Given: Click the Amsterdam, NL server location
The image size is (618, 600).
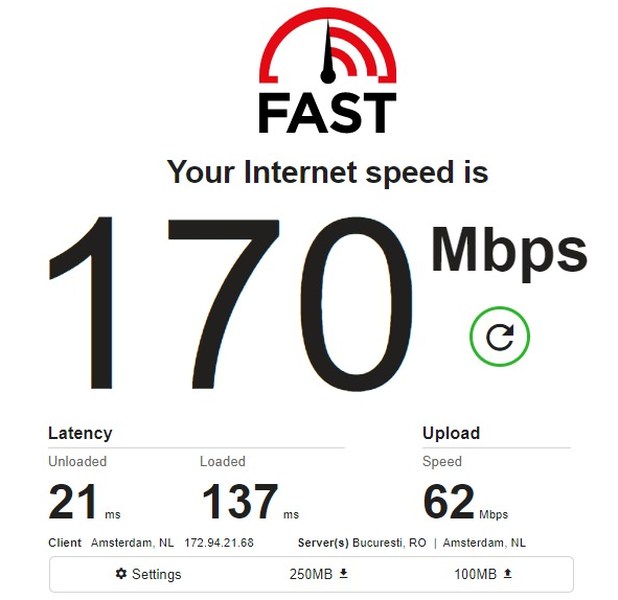Looking at the screenshot, I should [x=484, y=542].
